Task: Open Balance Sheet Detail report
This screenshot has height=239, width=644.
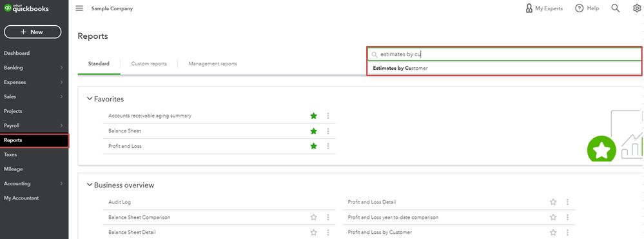Action: 132,232
